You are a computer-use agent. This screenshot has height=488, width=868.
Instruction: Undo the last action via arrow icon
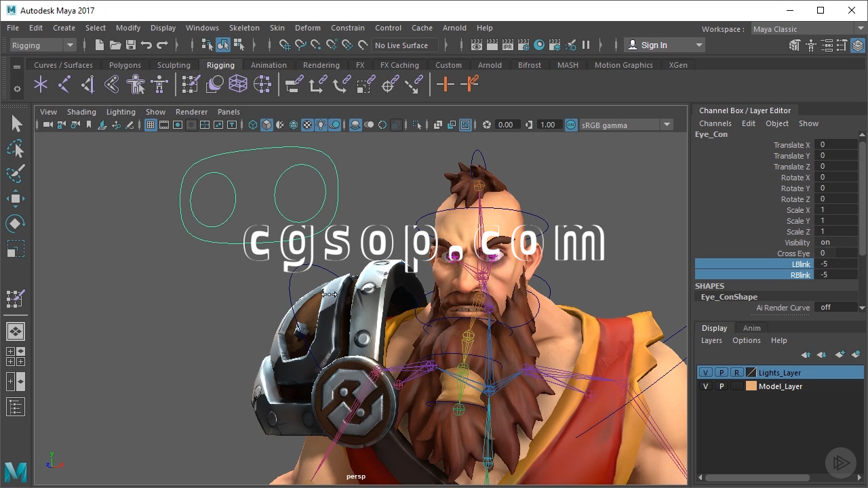[146, 45]
